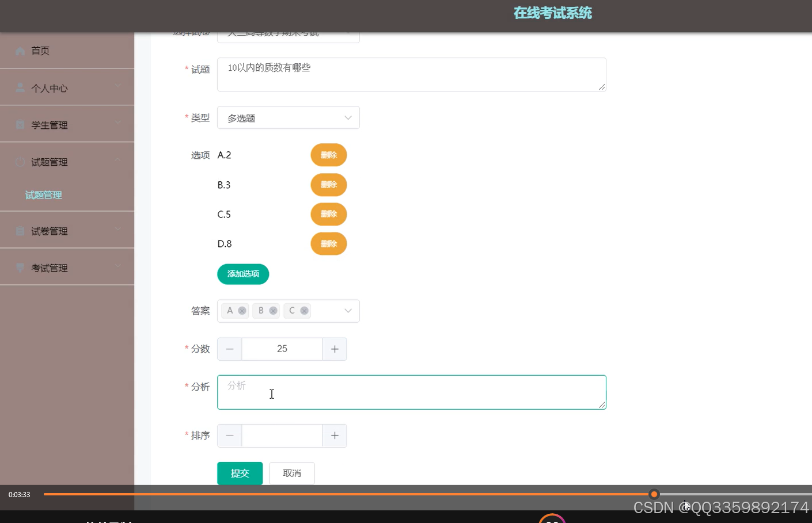Open the 答案 multi-select dropdown arrow
This screenshot has width=812, height=523.
[x=348, y=311]
